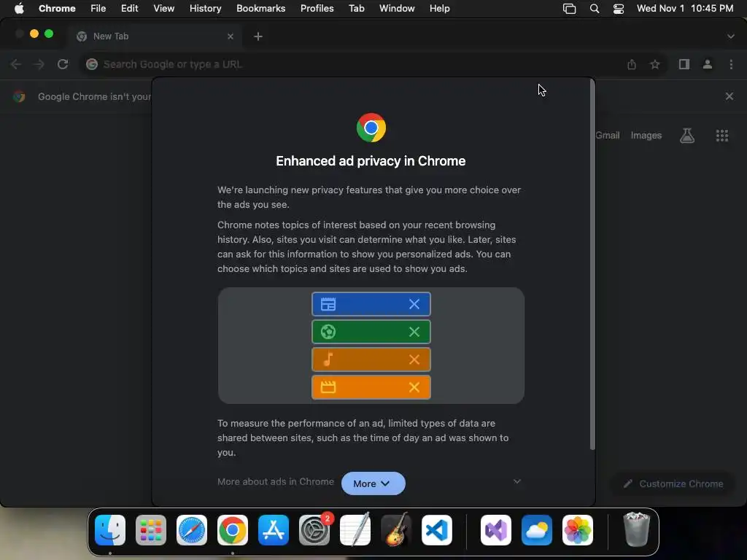Open Control Center in menu bar
The width and height of the screenshot is (747, 560).
point(619,9)
